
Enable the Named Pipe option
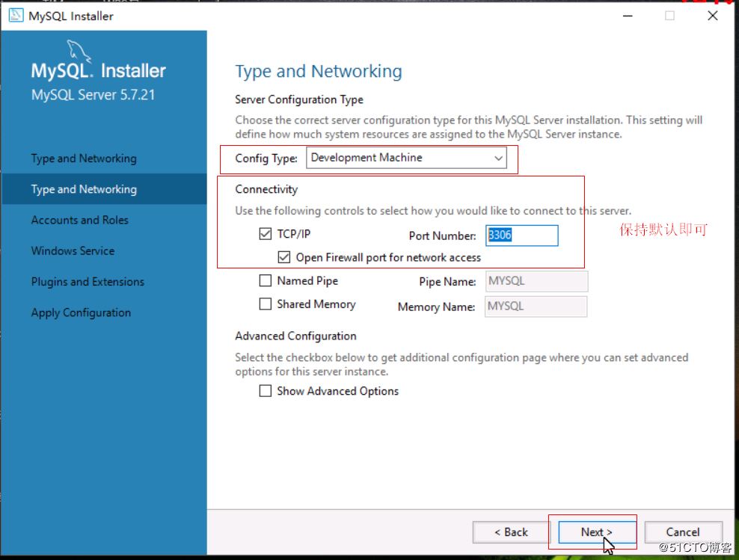click(266, 280)
